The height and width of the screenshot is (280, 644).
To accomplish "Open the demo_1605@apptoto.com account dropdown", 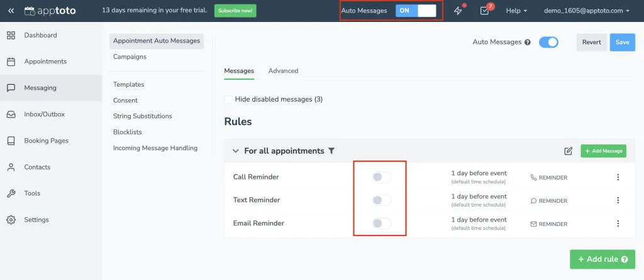I will tap(587, 11).
